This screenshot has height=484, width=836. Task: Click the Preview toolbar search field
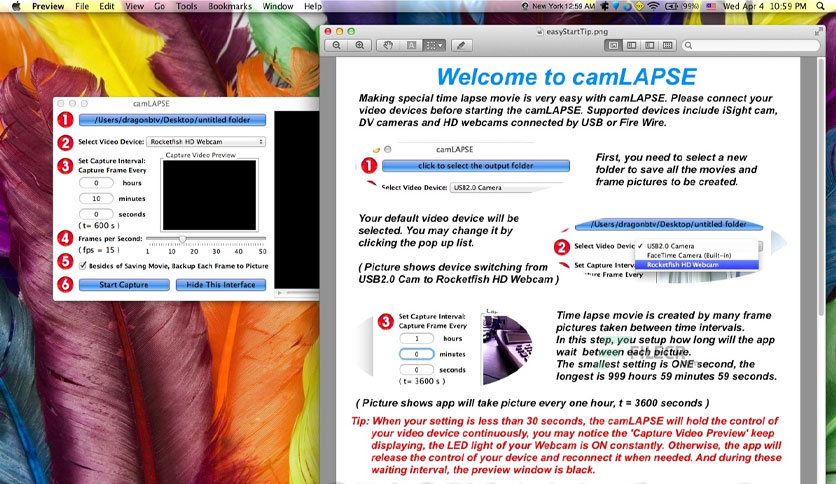tap(751, 45)
